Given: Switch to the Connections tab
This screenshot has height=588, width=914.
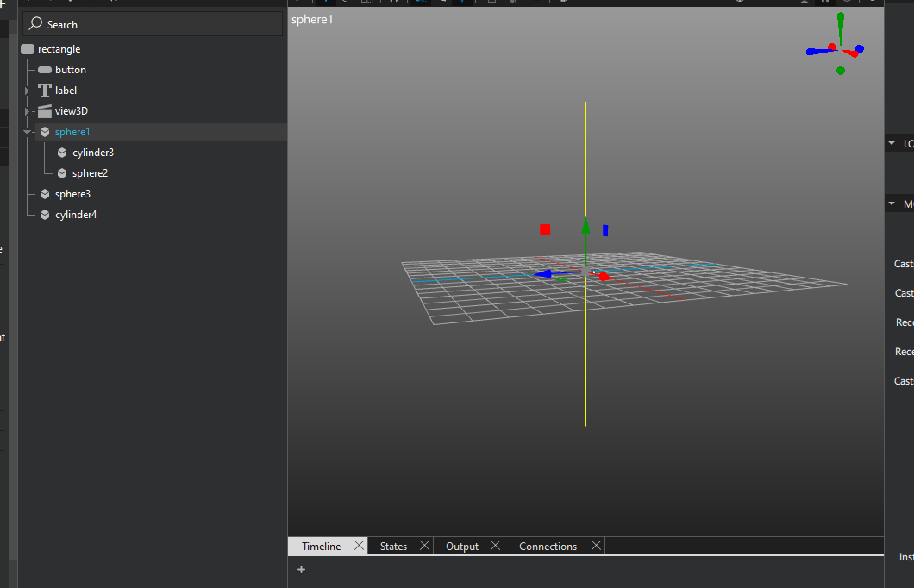Looking at the screenshot, I should pos(548,547).
